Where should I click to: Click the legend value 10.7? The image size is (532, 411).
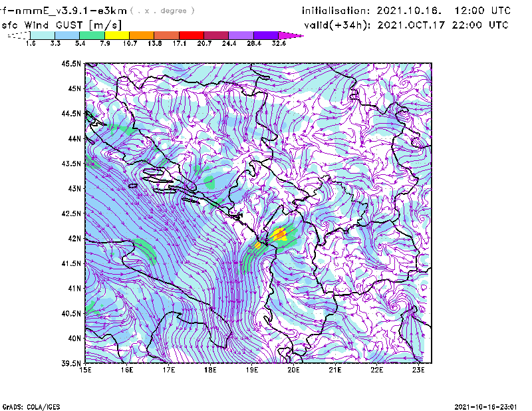pyautogui.click(x=130, y=43)
